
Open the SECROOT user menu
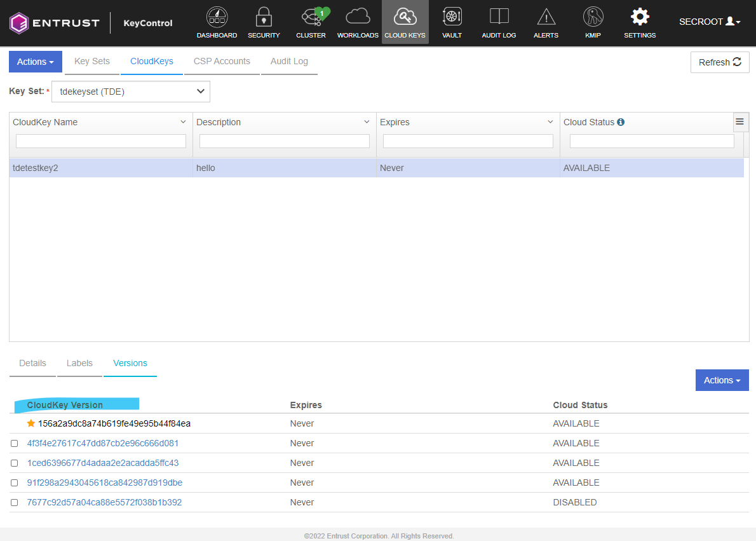click(710, 22)
